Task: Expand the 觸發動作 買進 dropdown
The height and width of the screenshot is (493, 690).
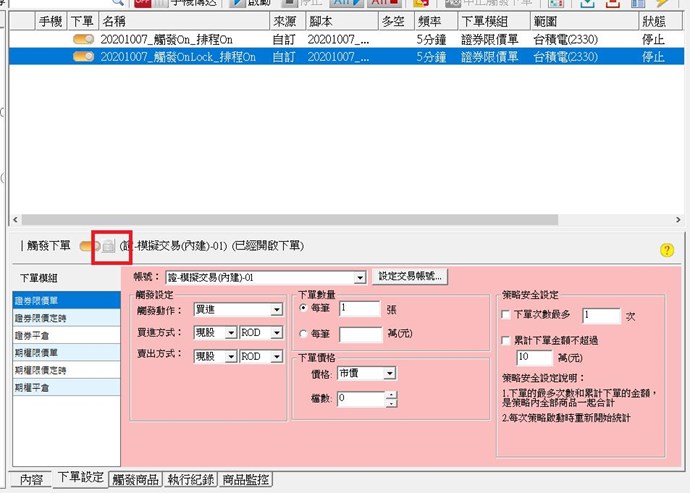Action: [x=276, y=310]
